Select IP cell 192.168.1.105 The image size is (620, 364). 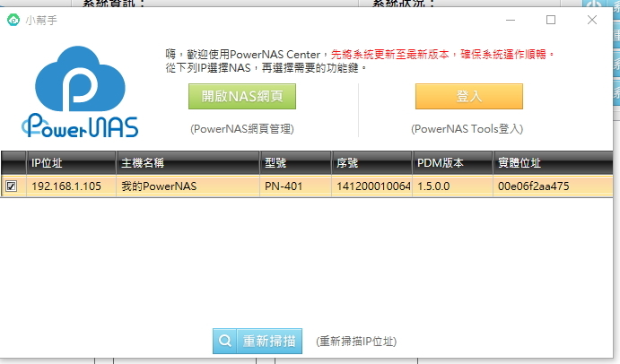(71, 186)
